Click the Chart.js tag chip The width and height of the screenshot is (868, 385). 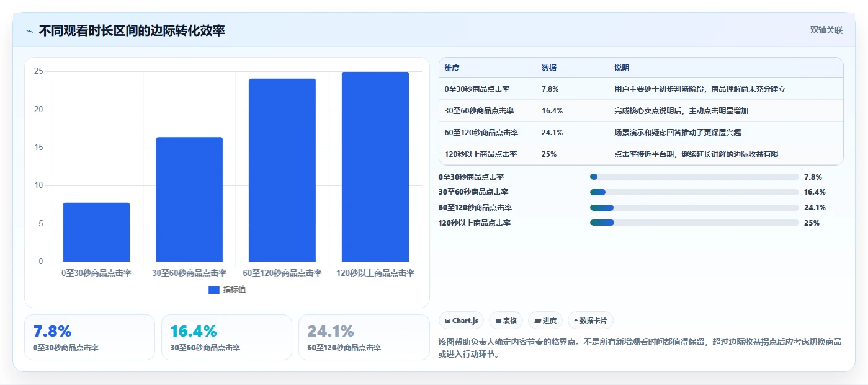(x=461, y=321)
